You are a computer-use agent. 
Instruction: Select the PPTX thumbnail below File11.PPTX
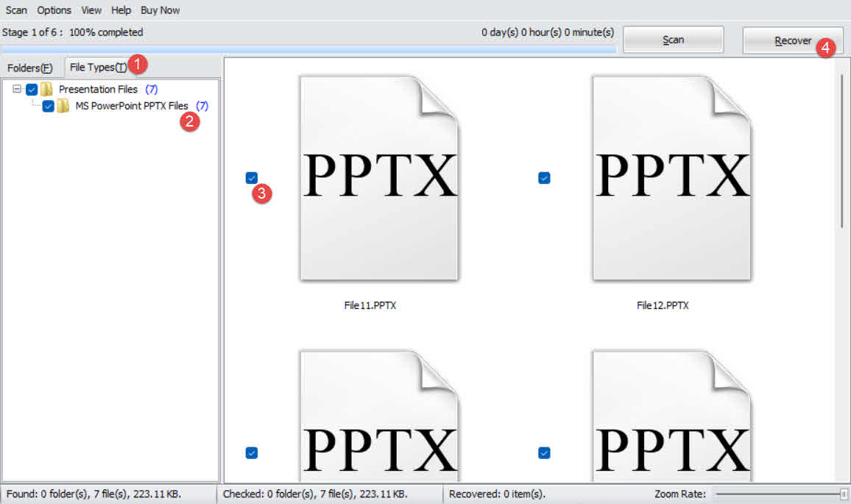(x=379, y=416)
